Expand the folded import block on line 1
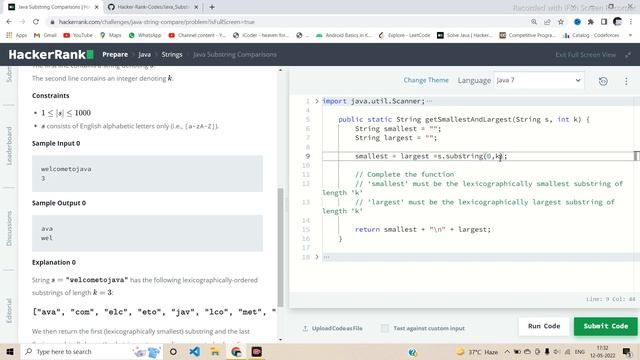 (317, 101)
